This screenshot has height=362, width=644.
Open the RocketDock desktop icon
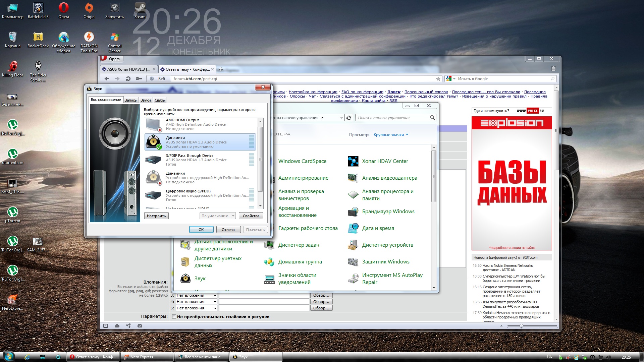click(x=38, y=40)
